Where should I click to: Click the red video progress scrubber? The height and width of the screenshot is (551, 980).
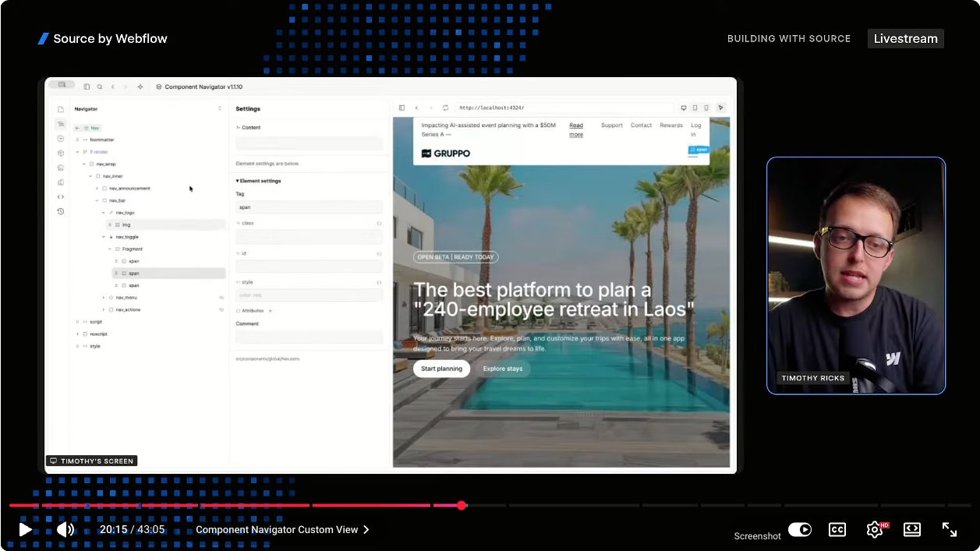point(462,505)
